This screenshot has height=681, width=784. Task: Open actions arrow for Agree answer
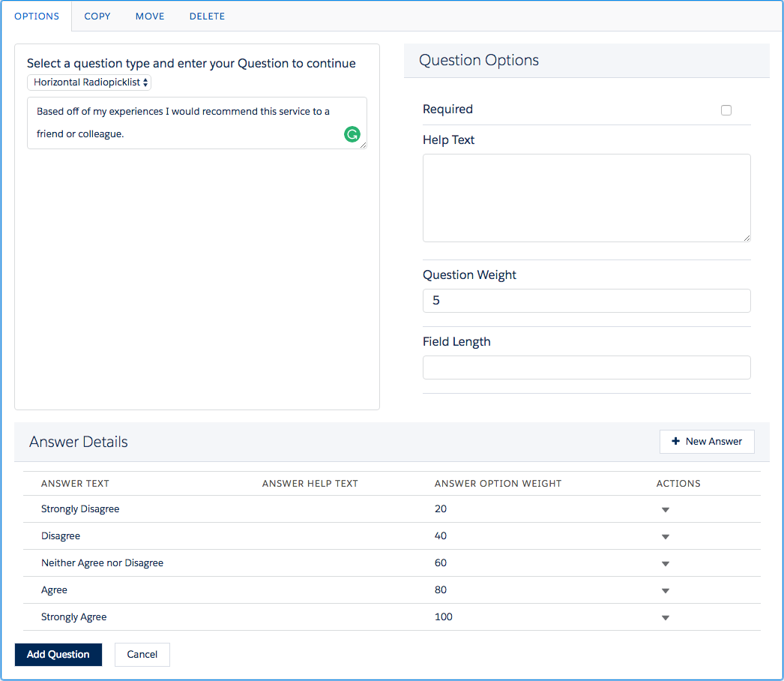[x=665, y=591]
